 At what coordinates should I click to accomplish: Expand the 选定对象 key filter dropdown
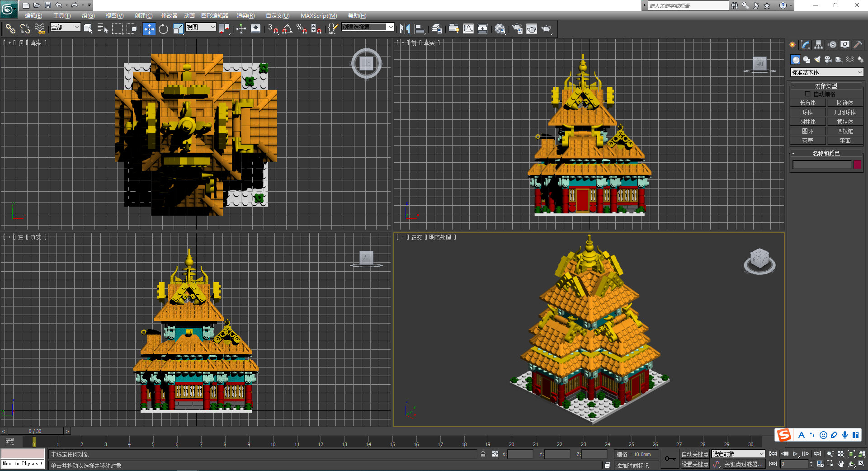(738, 454)
